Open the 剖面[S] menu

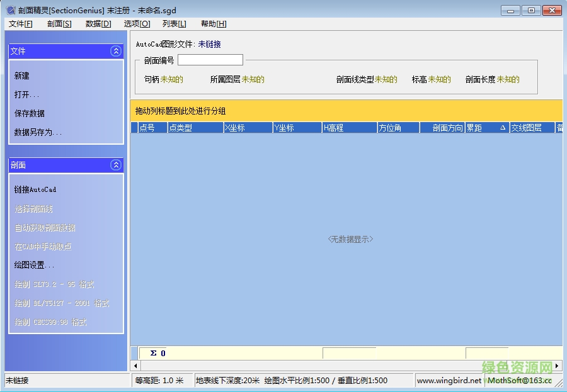(x=59, y=24)
